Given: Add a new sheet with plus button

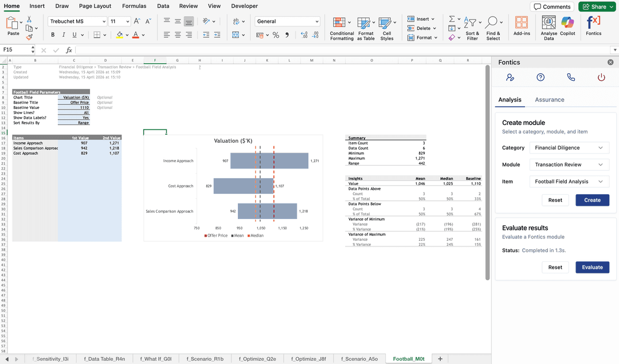Looking at the screenshot, I should (440, 359).
